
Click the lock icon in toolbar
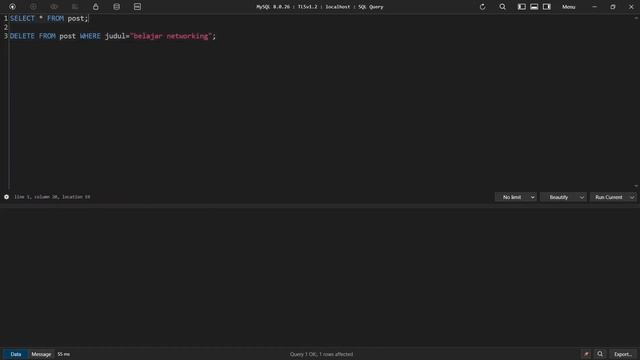pyautogui.click(x=96, y=7)
